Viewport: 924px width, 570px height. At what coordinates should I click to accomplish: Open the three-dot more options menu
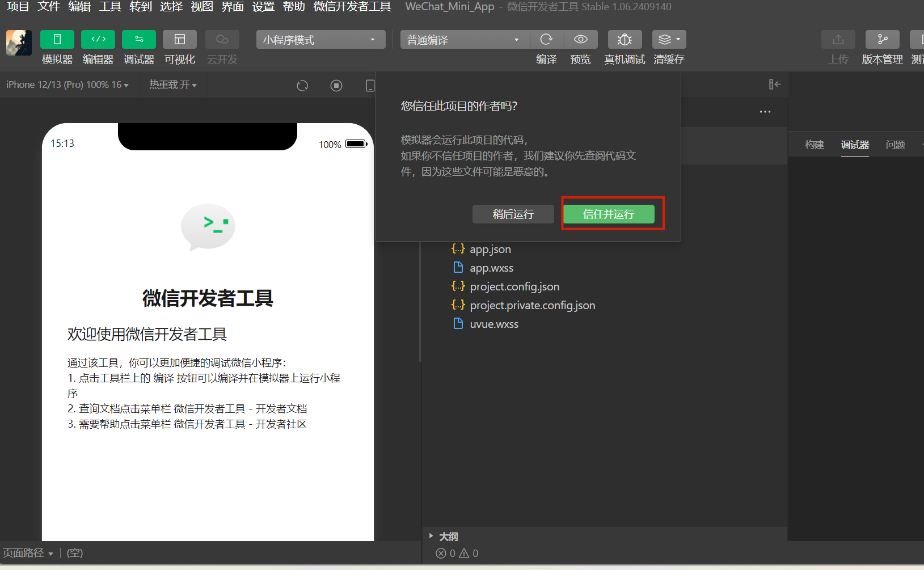click(765, 112)
